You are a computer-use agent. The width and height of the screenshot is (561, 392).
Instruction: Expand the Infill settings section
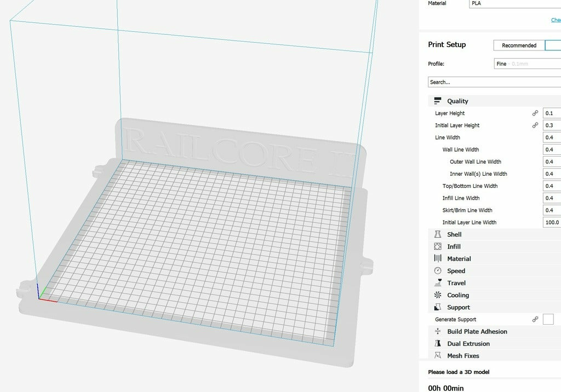coord(495,246)
